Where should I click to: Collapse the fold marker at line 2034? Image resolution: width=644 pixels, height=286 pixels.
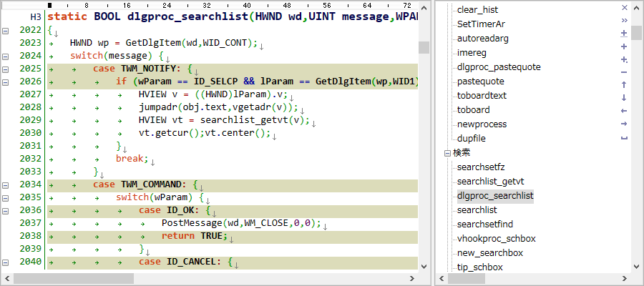click(5, 184)
